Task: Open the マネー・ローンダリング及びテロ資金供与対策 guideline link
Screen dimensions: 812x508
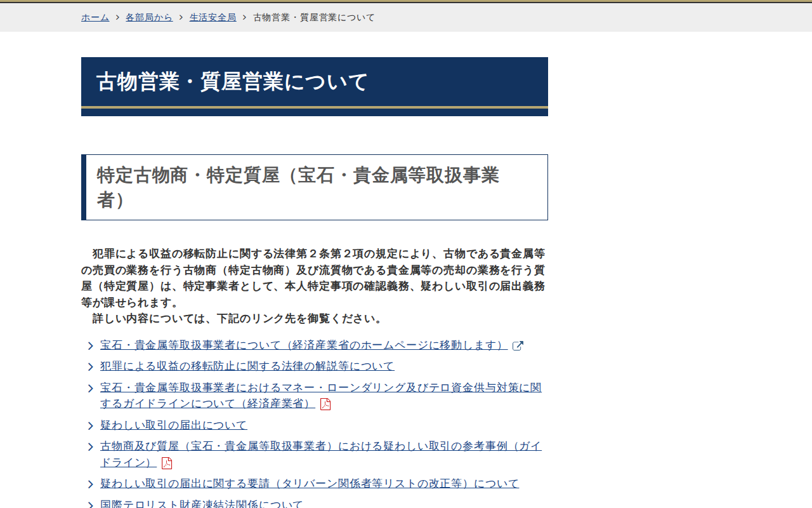Action: (321, 396)
